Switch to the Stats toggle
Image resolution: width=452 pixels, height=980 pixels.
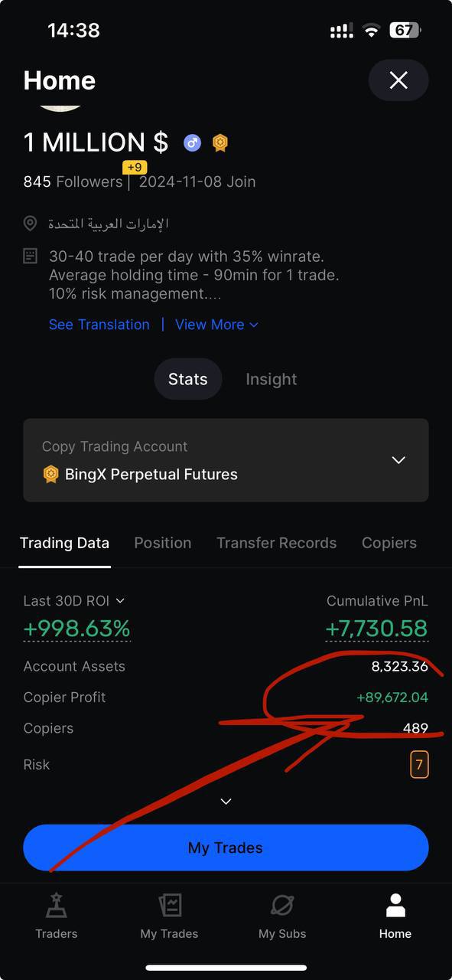188,379
